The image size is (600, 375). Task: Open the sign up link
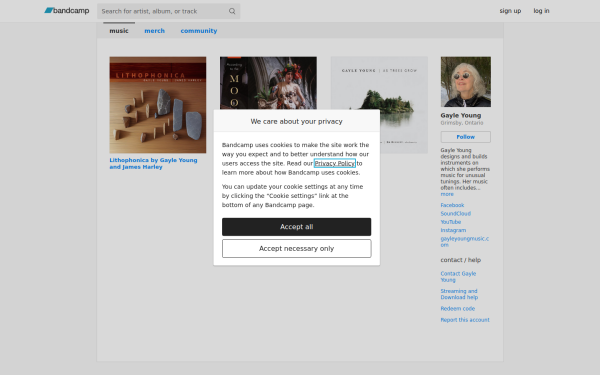point(510,11)
